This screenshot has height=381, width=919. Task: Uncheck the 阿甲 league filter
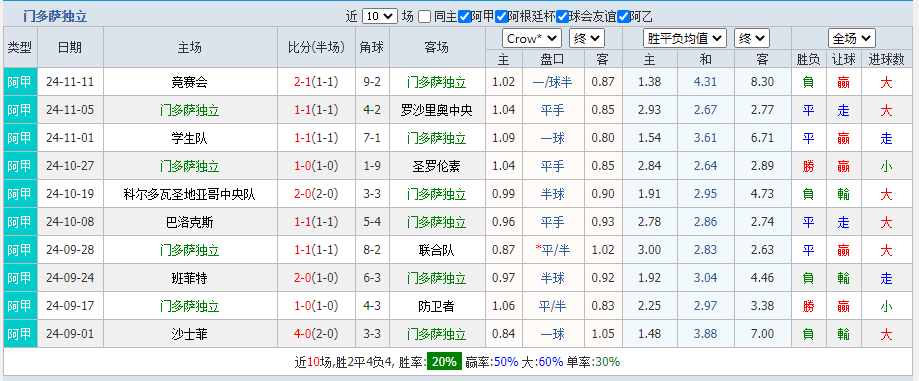[x=464, y=16]
